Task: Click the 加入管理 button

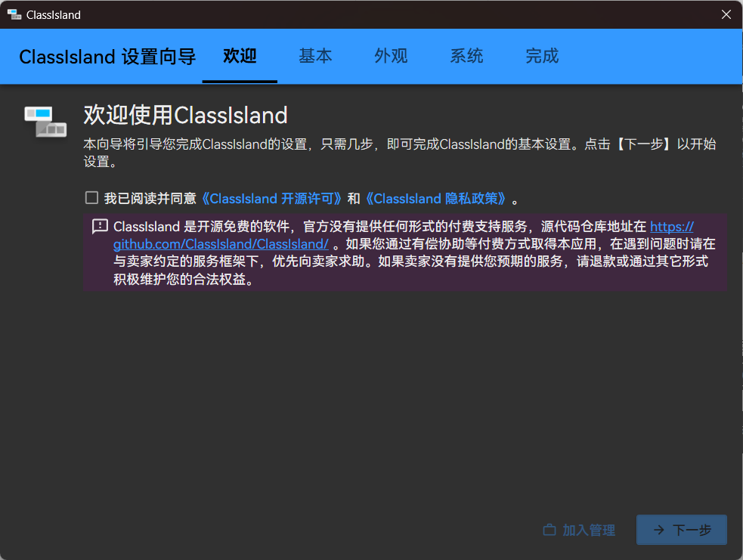Action: [579, 530]
